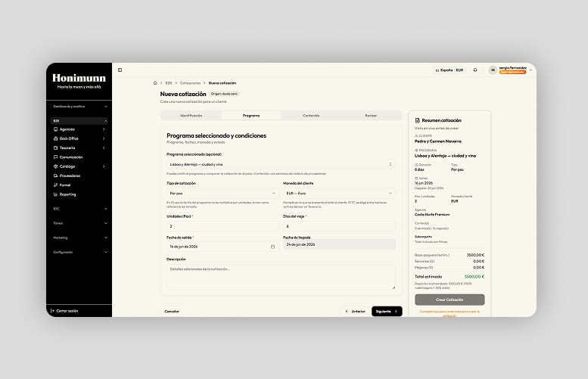588x379 pixels.
Task: Click the Honimunn logo
Action: coord(79,78)
